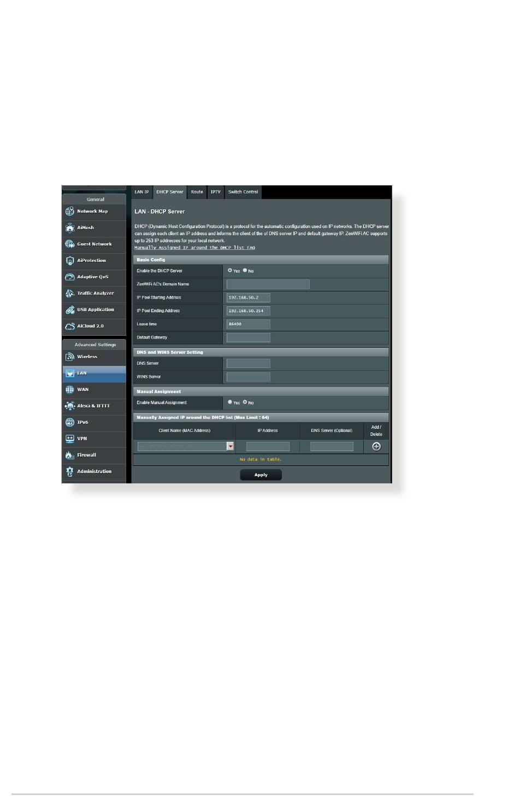
Task: Open Traffic Analyzer menu label
Action: 96,293
